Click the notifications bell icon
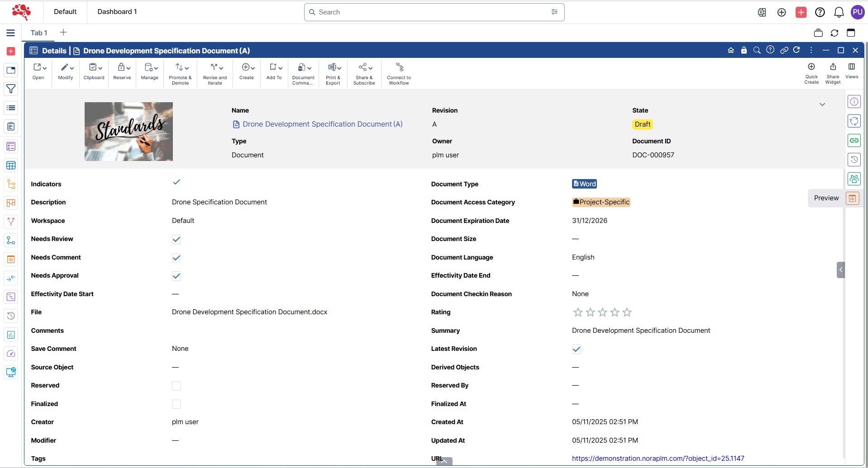 click(x=839, y=12)
